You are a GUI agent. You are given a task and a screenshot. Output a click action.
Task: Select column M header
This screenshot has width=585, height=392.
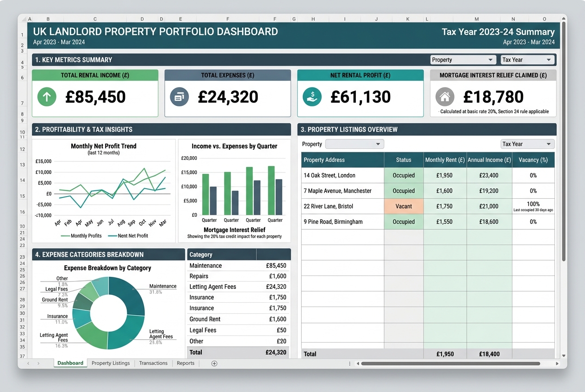pyautogui.click(x=476, y=19)
